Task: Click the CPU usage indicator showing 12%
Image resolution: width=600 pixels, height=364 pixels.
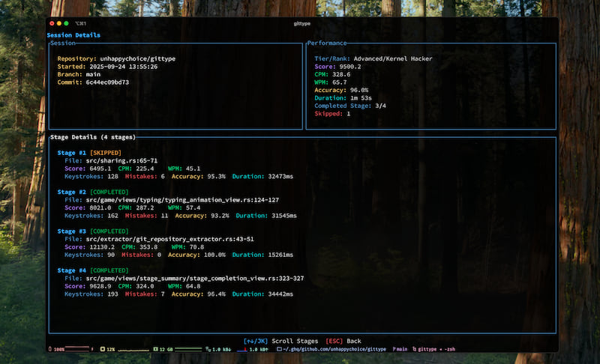Action: pyautogui.click(x=109, y=349)
